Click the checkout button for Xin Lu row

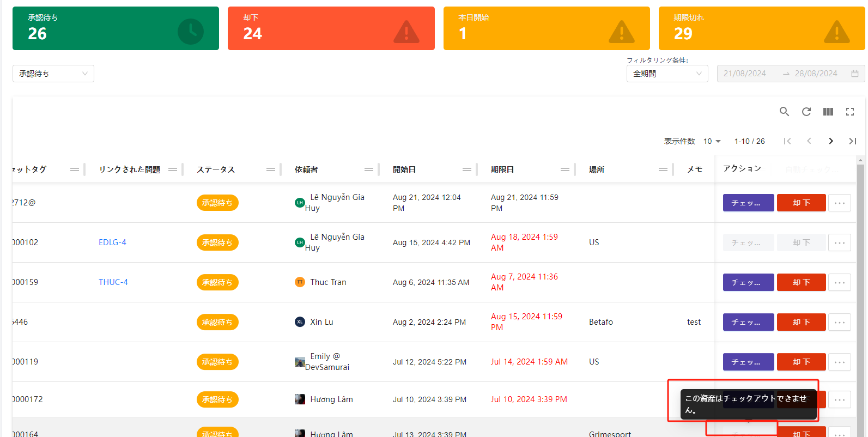pos(748,322)
